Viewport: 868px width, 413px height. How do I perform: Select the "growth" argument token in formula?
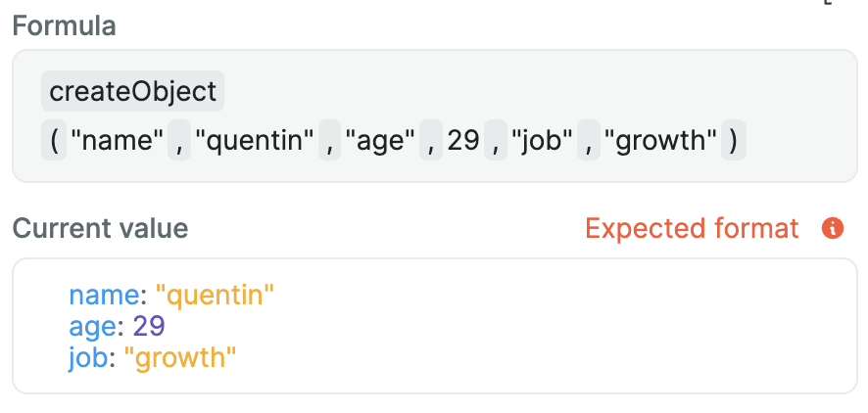(661, 142)
